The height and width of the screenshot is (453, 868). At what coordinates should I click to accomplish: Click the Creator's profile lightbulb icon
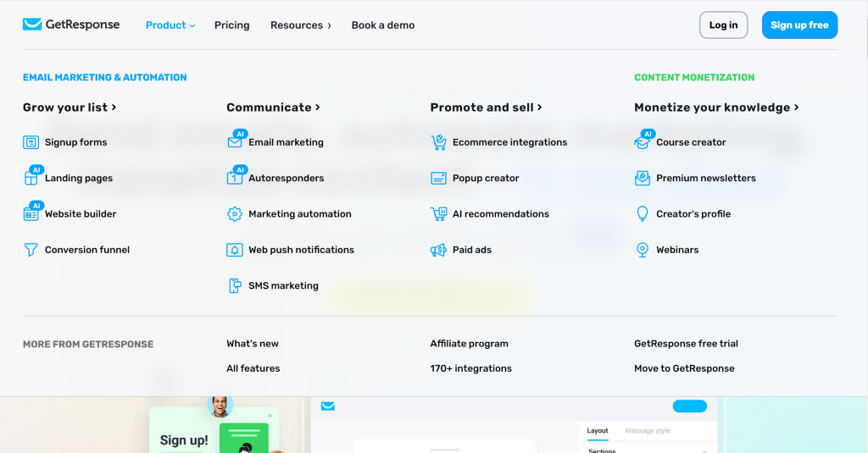[643, 214]
